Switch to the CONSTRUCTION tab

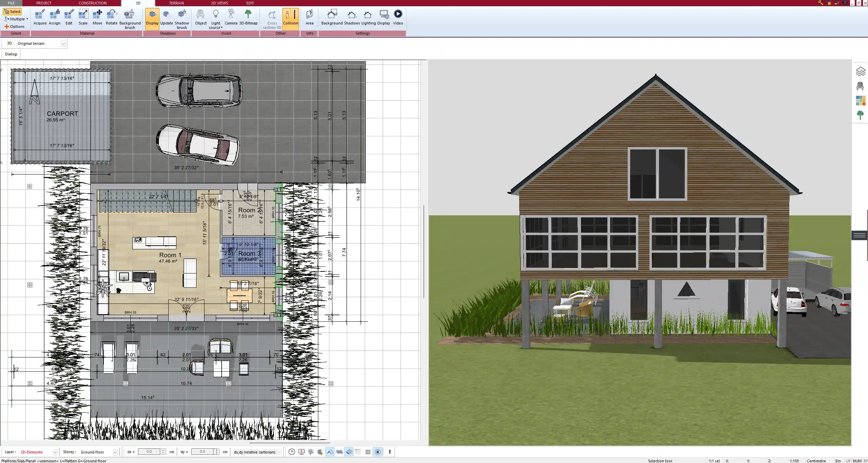93,3
